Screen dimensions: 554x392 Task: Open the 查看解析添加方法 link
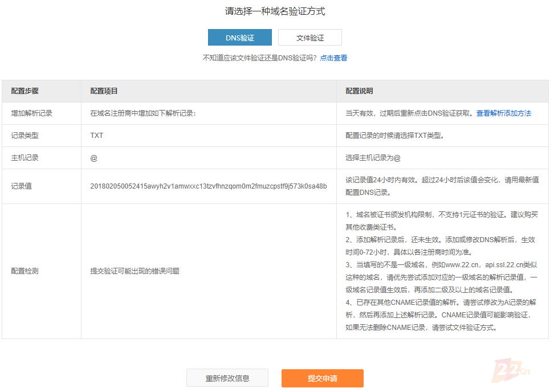503,113
